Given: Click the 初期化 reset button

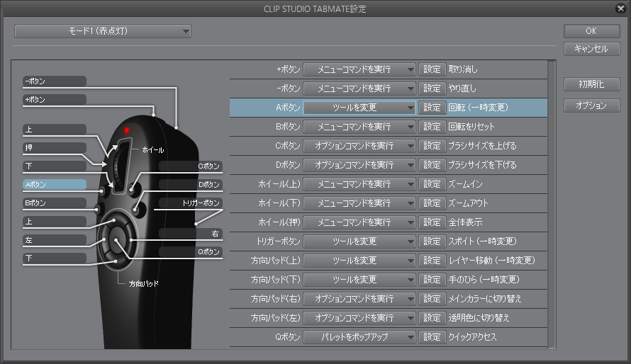Looking at the screenshot, I should click(x=591, y=84).
